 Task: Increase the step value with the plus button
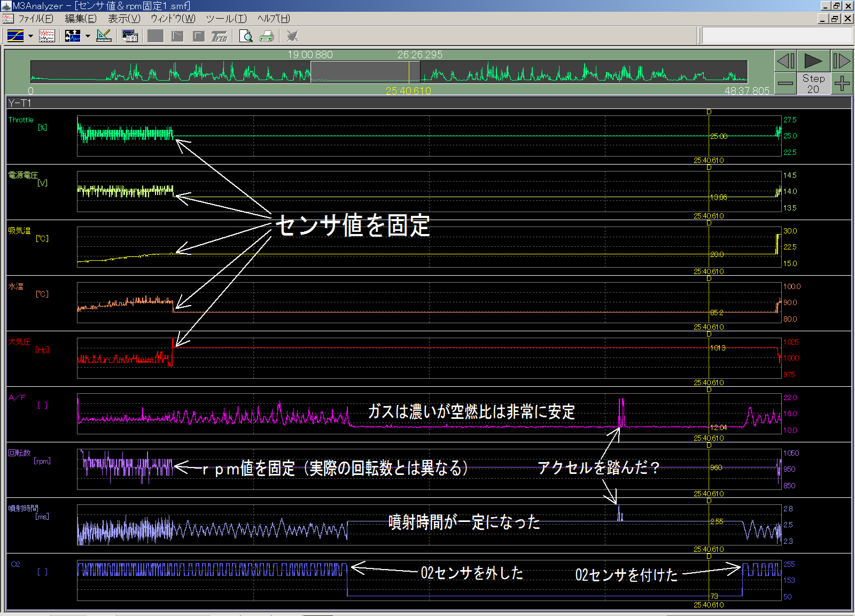842,84
